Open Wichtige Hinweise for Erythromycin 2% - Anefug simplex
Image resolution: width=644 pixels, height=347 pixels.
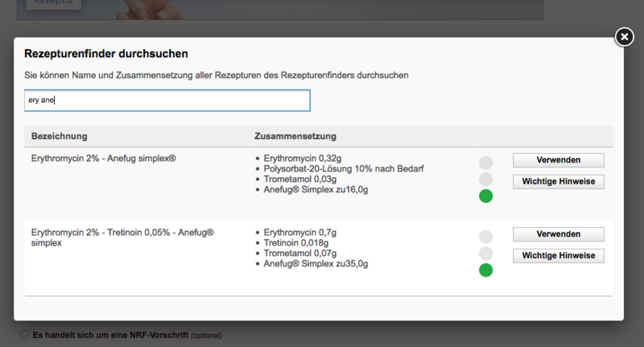(x=558, y=182)
